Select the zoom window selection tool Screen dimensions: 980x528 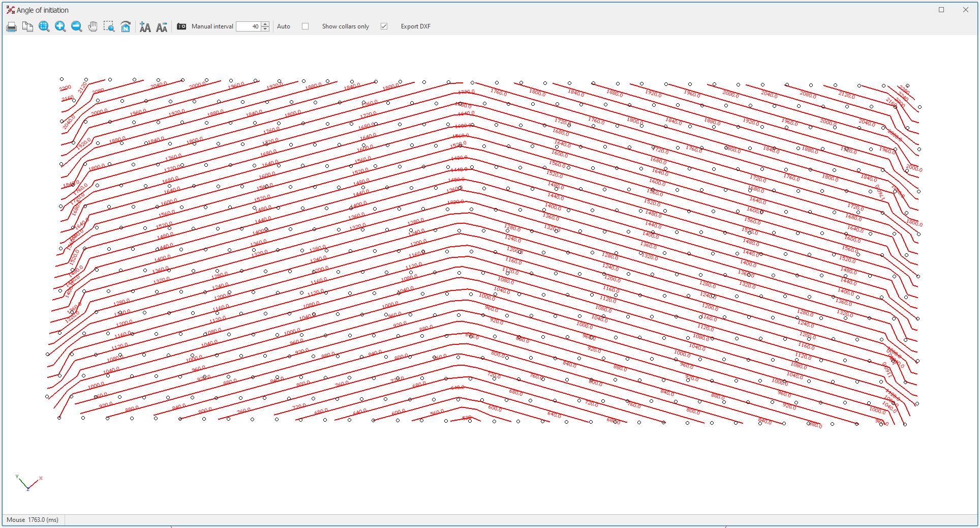[109, 26]
